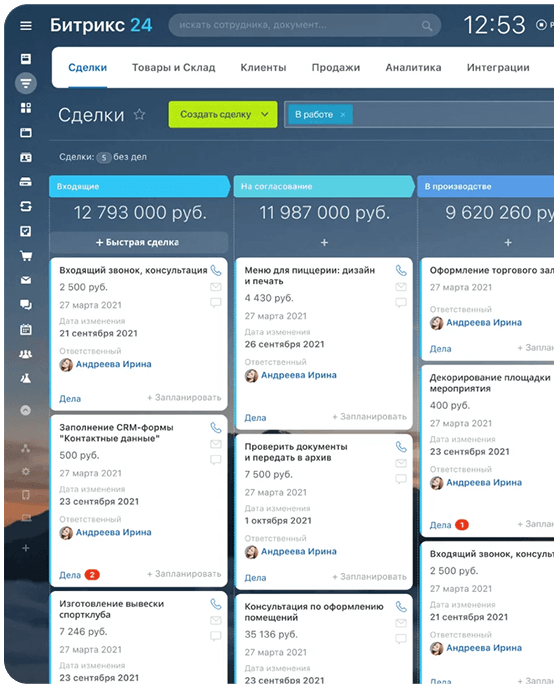Click the shopping cart sidebar icon
Screen dimensions: 554x688
pyautogui.click(x=26, y=255)
